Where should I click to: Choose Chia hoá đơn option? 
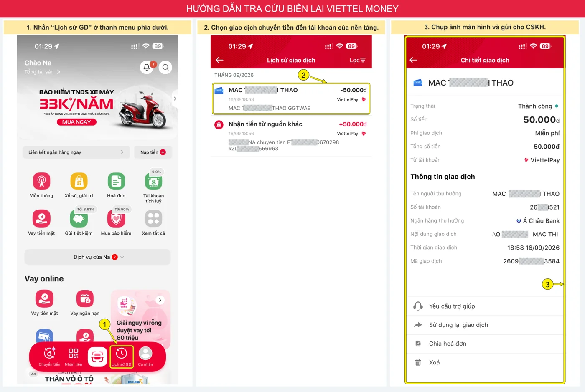pyautogui.click(x=485, y=344)
